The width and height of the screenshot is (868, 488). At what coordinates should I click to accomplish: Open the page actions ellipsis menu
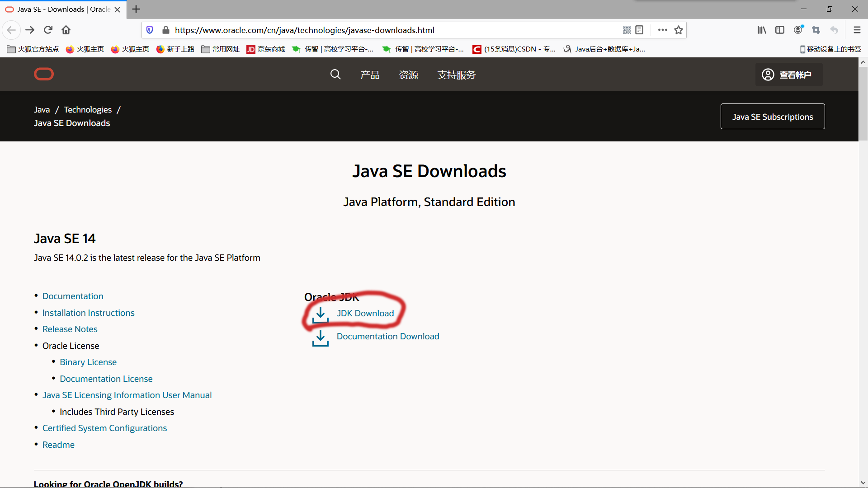pyautogui.click(x=661, y=30)
